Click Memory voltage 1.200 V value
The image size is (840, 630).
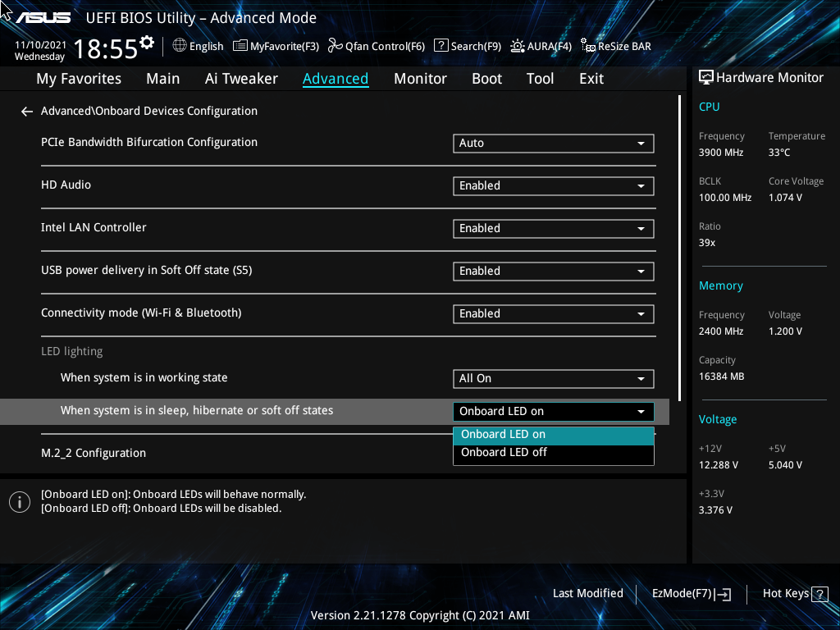click(785, 331)
